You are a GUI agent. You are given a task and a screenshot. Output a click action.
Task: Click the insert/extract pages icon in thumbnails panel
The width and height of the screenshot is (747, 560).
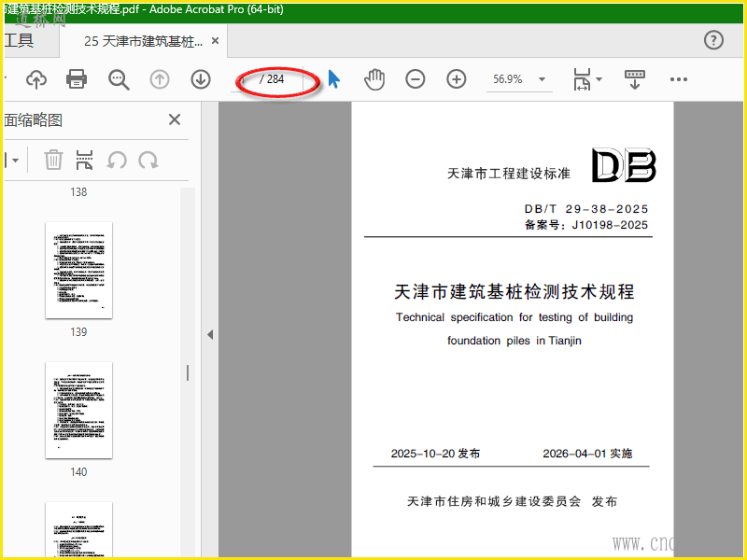[84, 160]
